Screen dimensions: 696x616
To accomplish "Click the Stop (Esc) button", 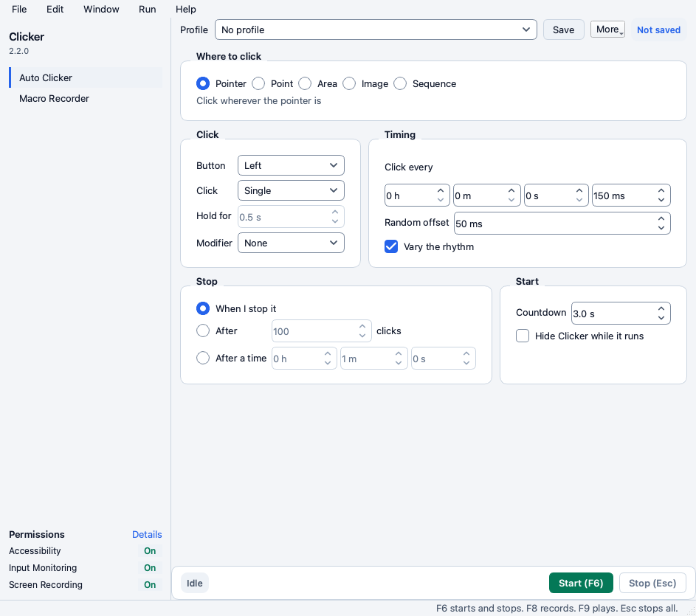I will tap(652, 583).
